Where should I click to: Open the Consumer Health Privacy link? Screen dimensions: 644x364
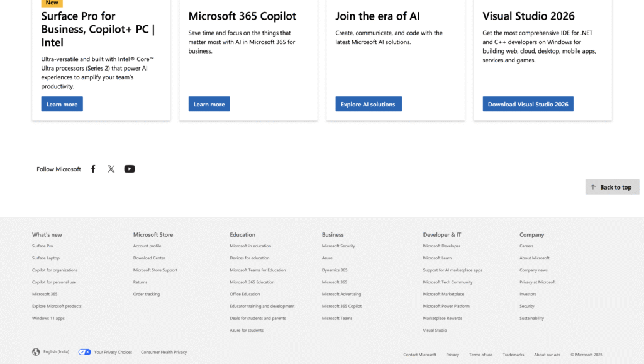click(164, 352)
